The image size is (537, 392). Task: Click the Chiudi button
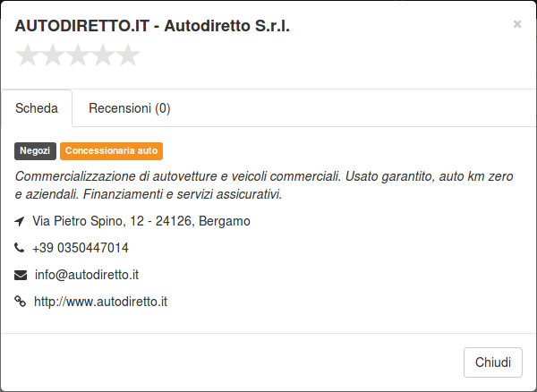click(x=493, y=362)
